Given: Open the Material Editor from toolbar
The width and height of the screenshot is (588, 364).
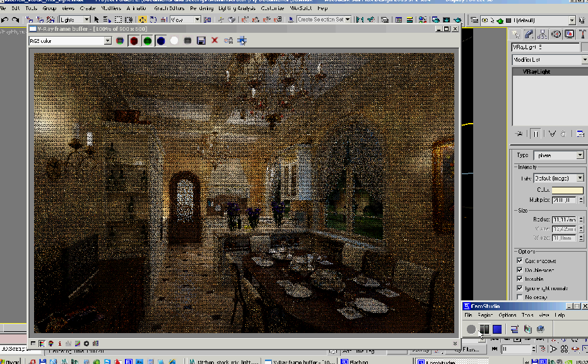Looking at the screenshot, I should click(x=423, y=20).
